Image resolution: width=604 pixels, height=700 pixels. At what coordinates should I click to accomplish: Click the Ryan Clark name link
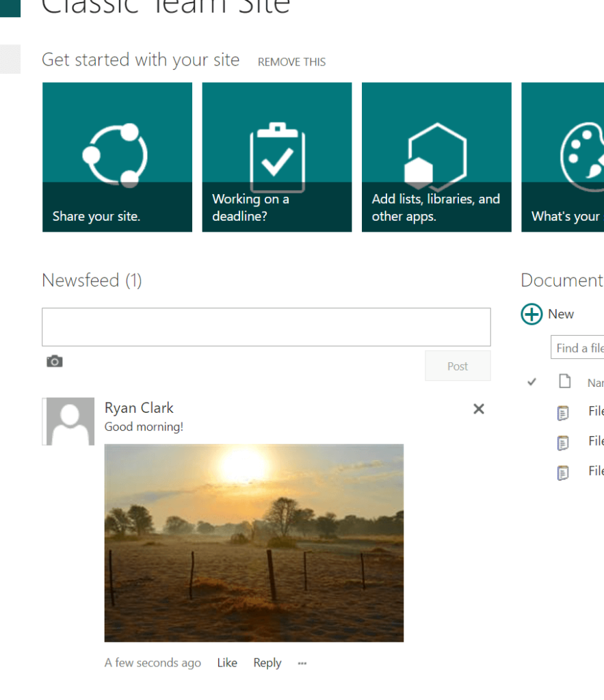click(x=139, y=407)
